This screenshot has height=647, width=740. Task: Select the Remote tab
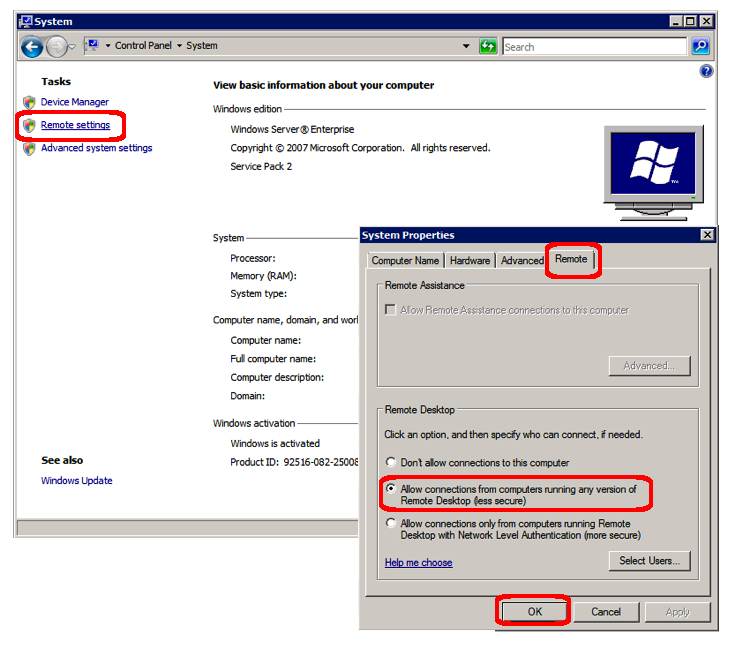click(571, 259)
